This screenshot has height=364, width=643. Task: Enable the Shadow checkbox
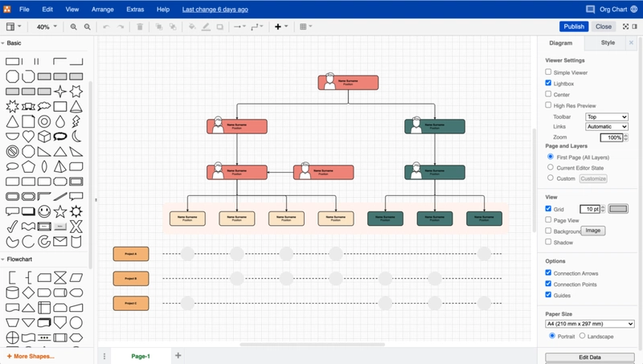[x=548, y=242]
